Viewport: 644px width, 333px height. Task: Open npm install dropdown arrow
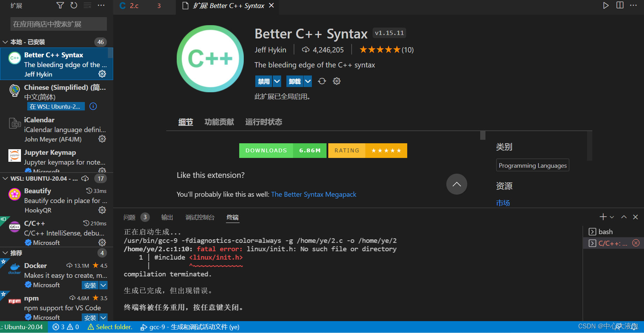click(103, 318)
